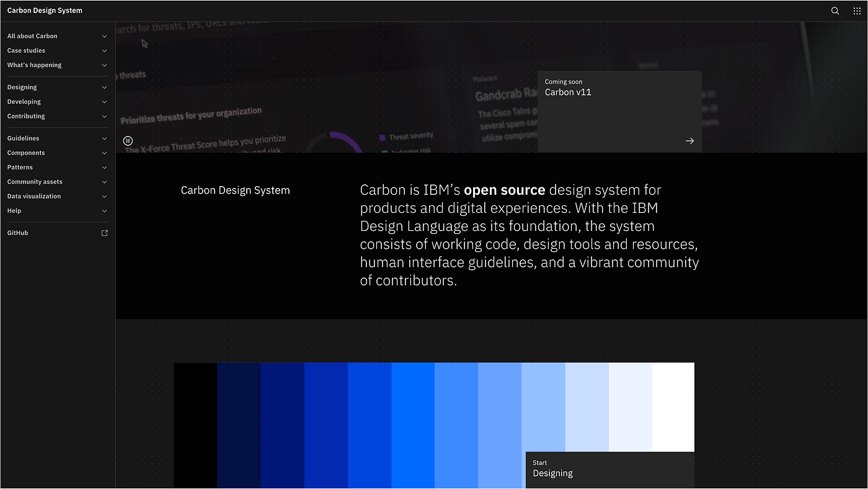Click the bold 'open source' text

click(x=505, y=190)
